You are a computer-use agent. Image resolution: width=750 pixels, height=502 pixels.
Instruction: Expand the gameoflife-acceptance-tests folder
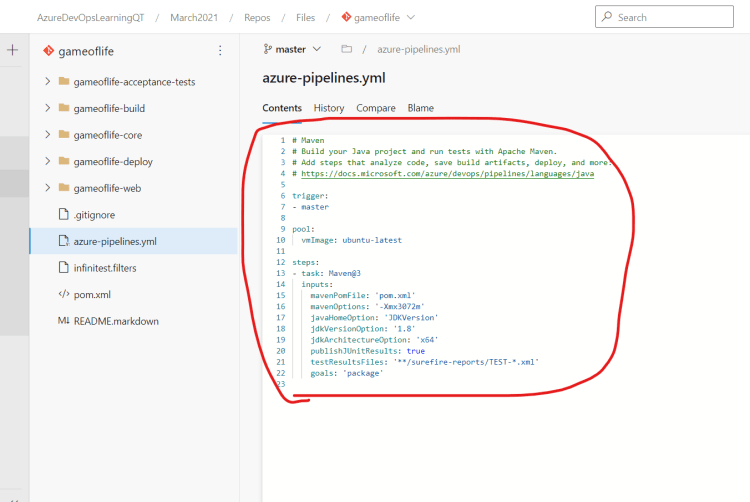tap(47, 81)
